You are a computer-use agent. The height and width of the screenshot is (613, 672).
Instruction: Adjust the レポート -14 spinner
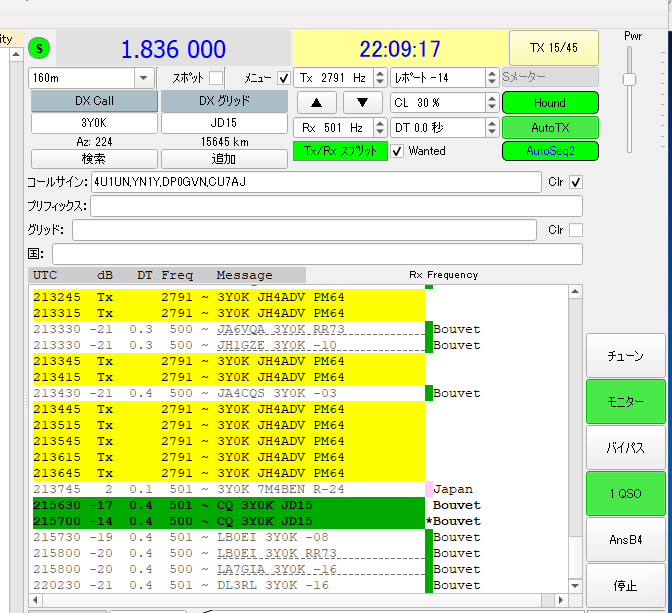[492, 78]
